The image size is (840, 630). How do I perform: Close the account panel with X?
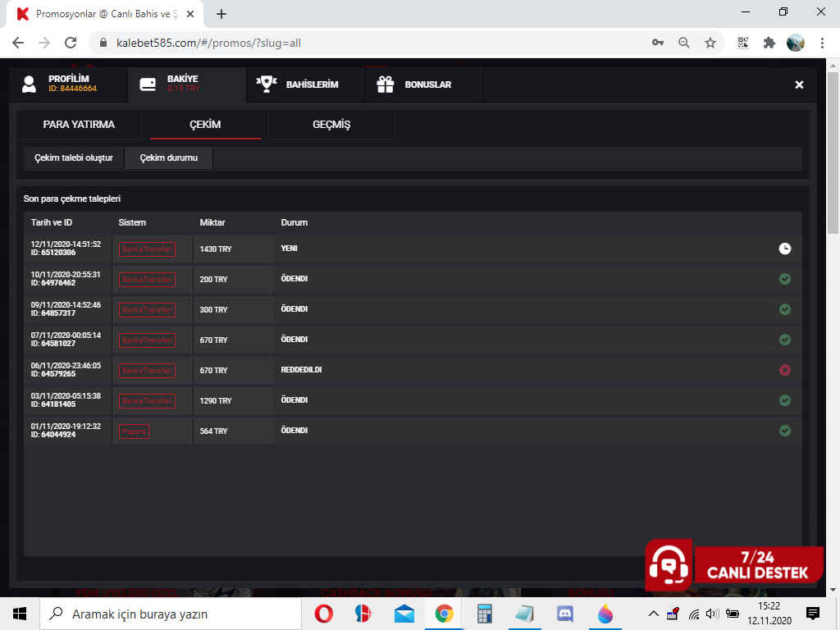tap(799, 84)
